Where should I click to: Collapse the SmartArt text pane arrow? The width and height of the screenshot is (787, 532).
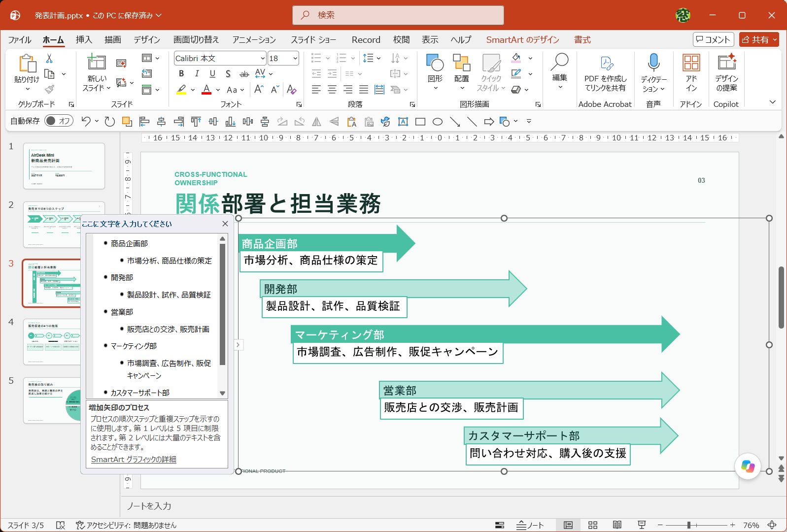[x=238, y=345]
